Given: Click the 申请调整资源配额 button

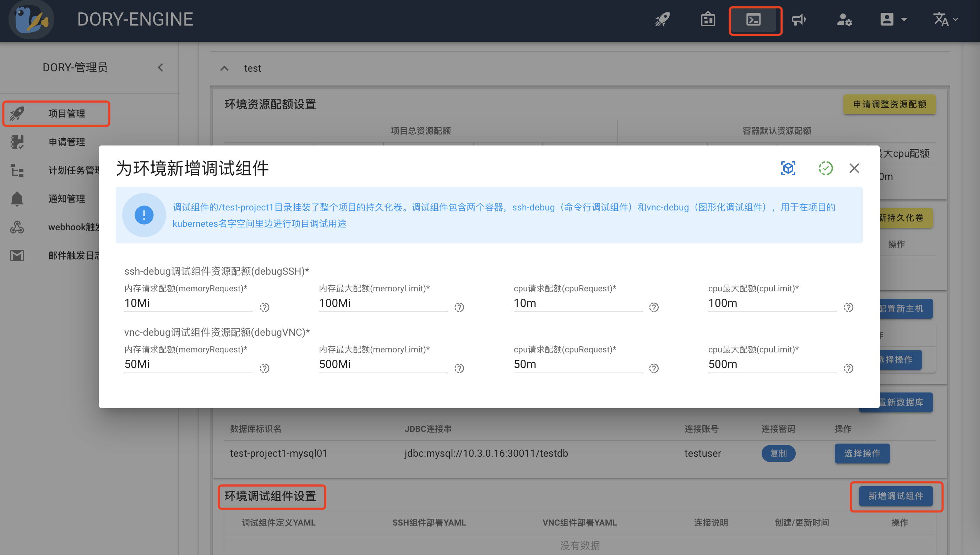Looking at the screenshot, I should [889, 104].
